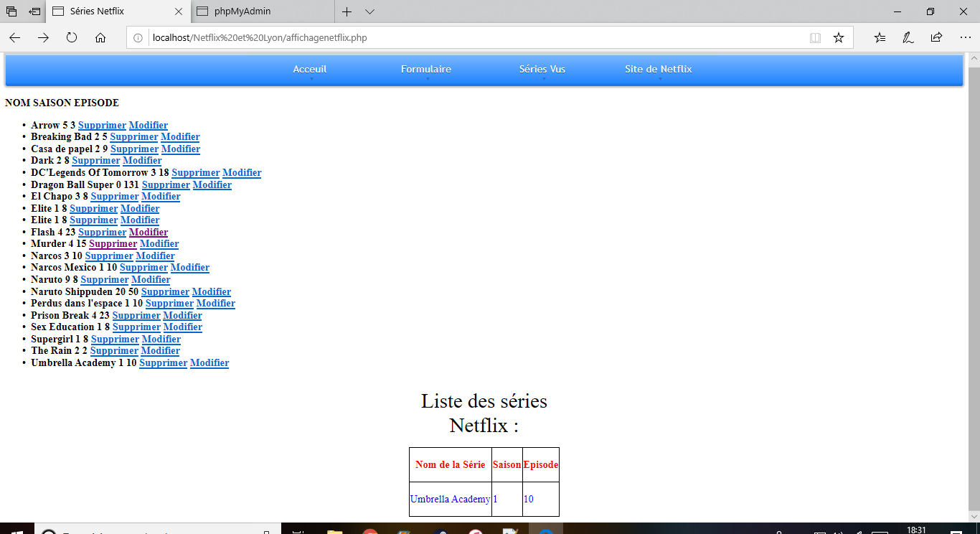
Task: Click Supprimer for Naruto 9 8
Action: pos(104,279)
